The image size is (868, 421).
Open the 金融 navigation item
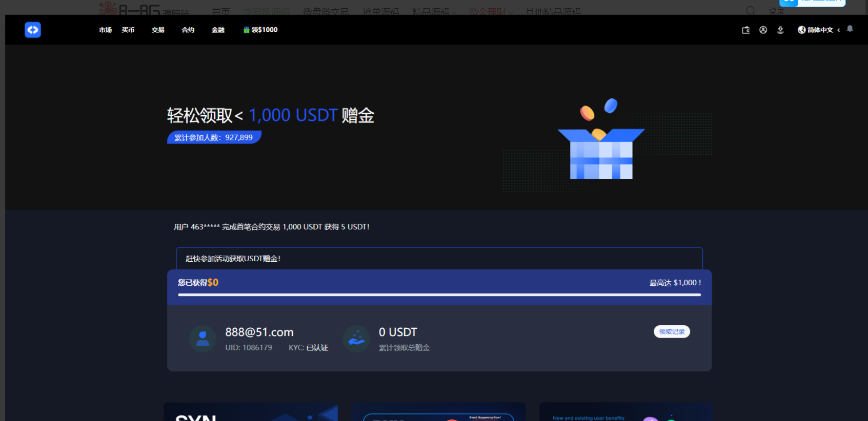pyautogui.click(x=218, y=30)
